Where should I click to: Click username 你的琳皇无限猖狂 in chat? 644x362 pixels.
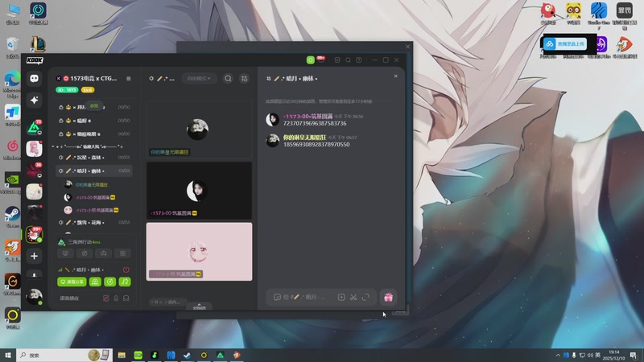click(x=304, y=138)
